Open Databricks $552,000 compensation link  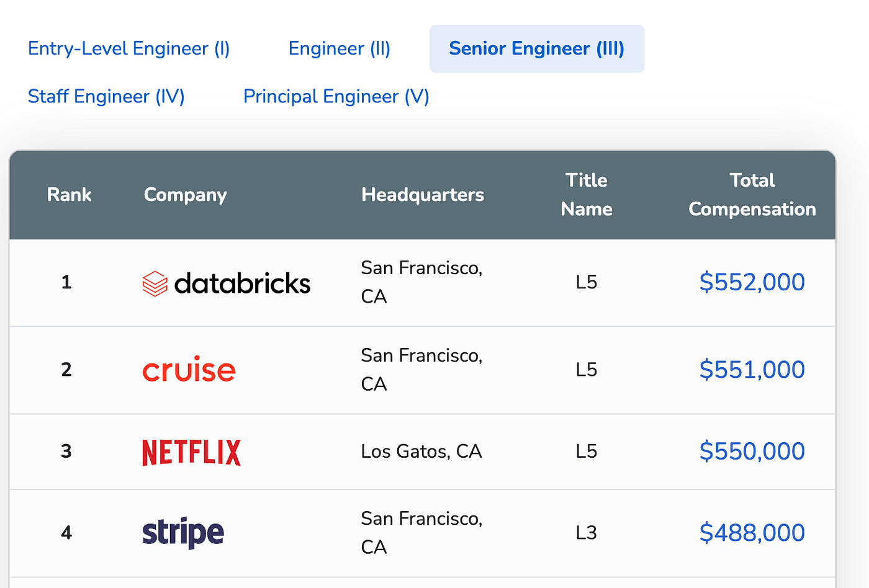(752, 282)
